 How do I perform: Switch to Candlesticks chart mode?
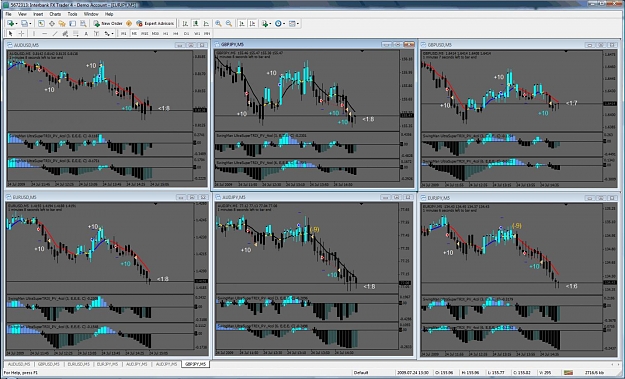pyautogui.click(x=196, y=24)
